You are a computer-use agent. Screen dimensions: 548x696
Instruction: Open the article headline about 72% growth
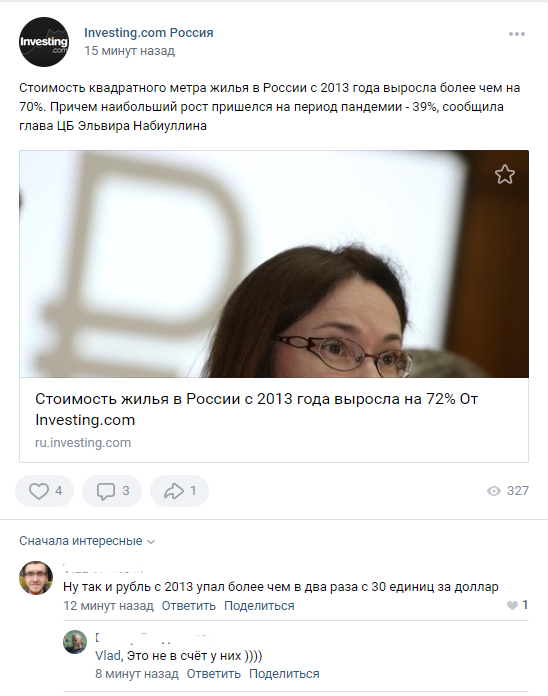click(256, 409)
